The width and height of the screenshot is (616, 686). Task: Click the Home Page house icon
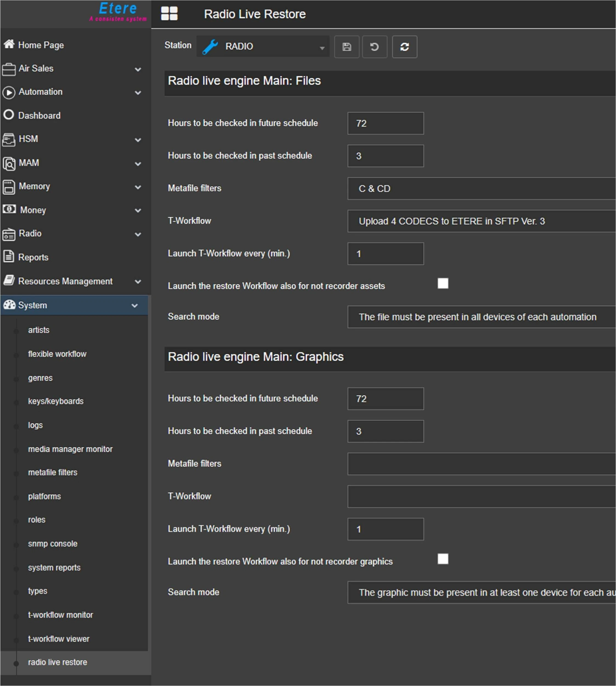click(9, 44)
